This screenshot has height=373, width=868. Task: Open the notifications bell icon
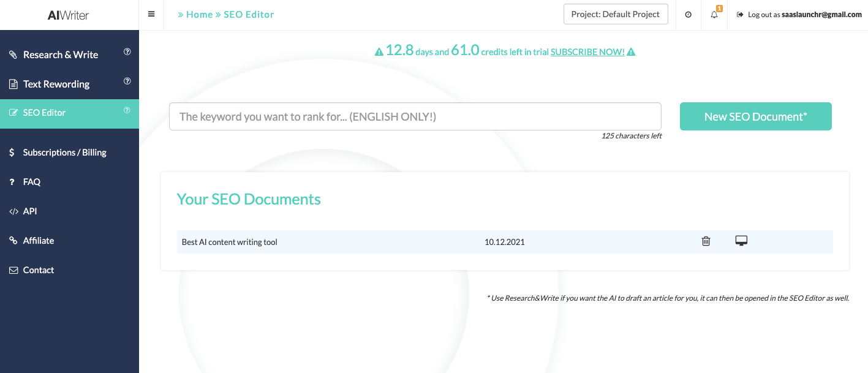(x=714, y=15)
